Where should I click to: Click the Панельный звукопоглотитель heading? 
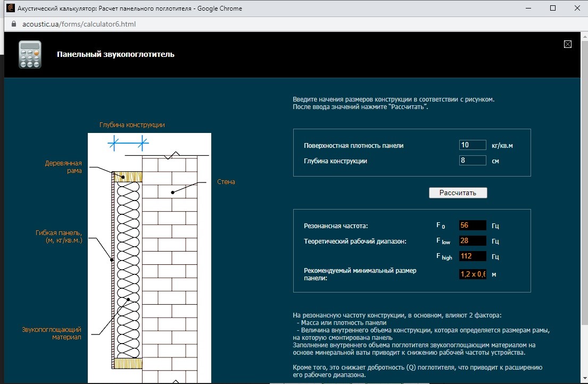pos(115,54)
